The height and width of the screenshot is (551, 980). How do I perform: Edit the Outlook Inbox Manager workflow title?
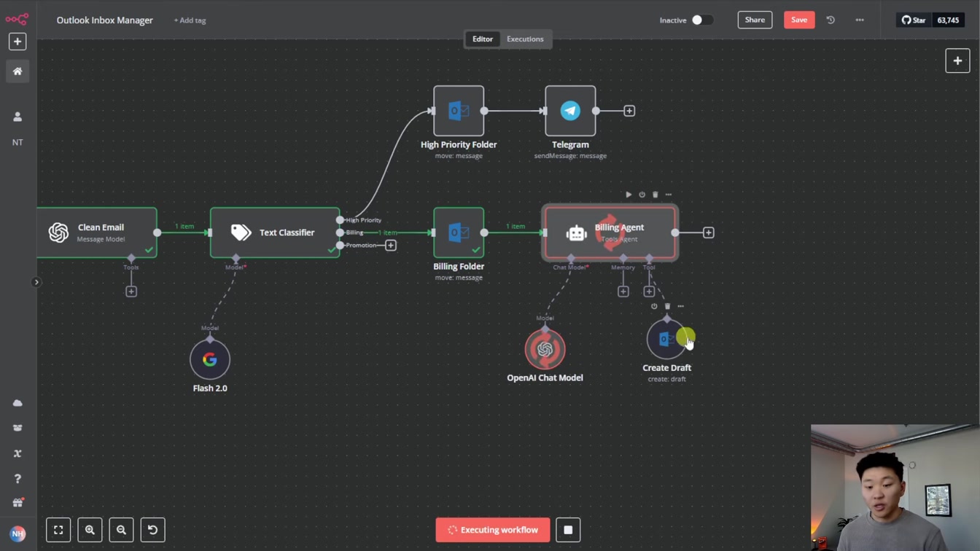104,20
